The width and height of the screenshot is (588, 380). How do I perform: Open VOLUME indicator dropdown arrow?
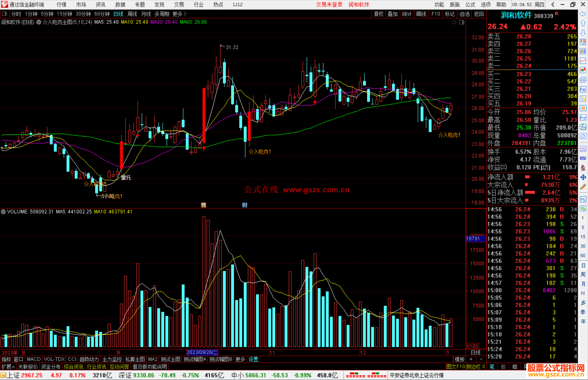pos(3,212)
